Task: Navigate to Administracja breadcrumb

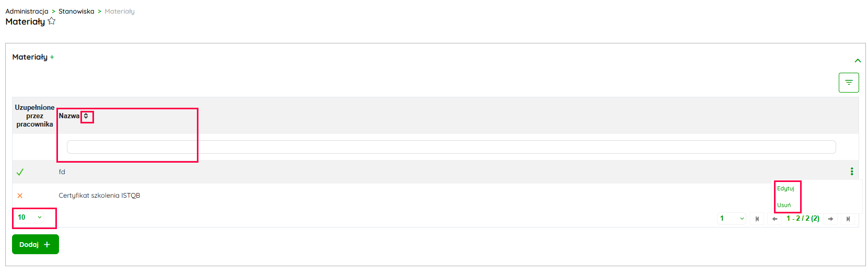Action: click(27, 11)
